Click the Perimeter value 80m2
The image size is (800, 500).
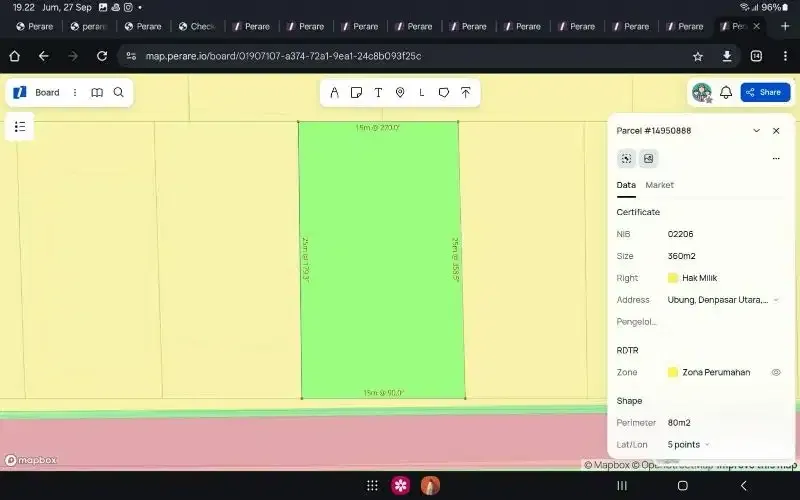679,423
